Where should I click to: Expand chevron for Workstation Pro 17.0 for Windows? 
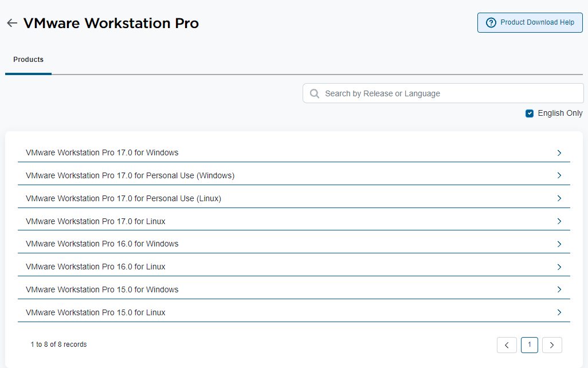(x=559, y=152)
